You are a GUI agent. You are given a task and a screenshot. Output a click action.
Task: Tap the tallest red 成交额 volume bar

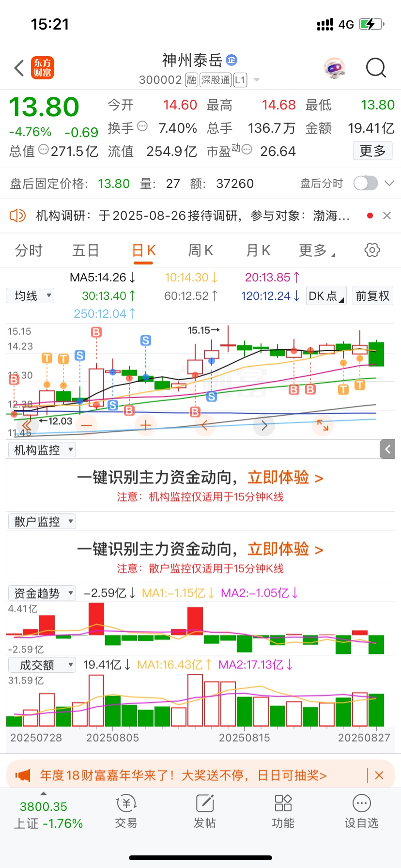195,700
